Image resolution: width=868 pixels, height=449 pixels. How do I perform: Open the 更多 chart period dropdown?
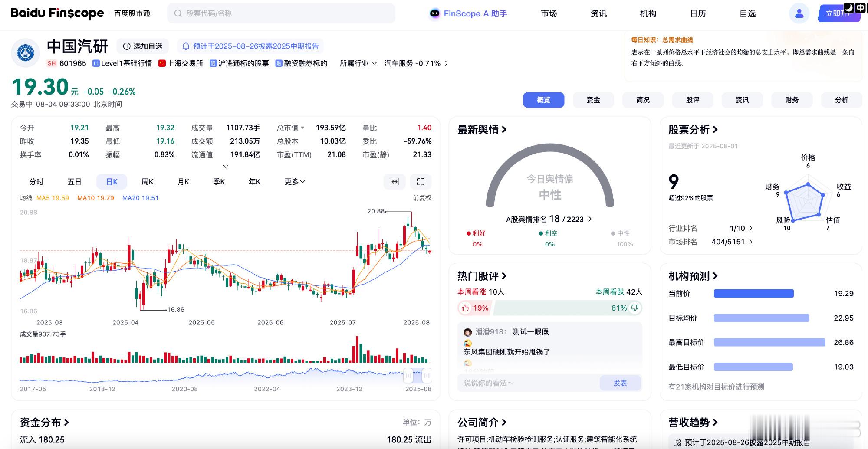pos(295,182)
